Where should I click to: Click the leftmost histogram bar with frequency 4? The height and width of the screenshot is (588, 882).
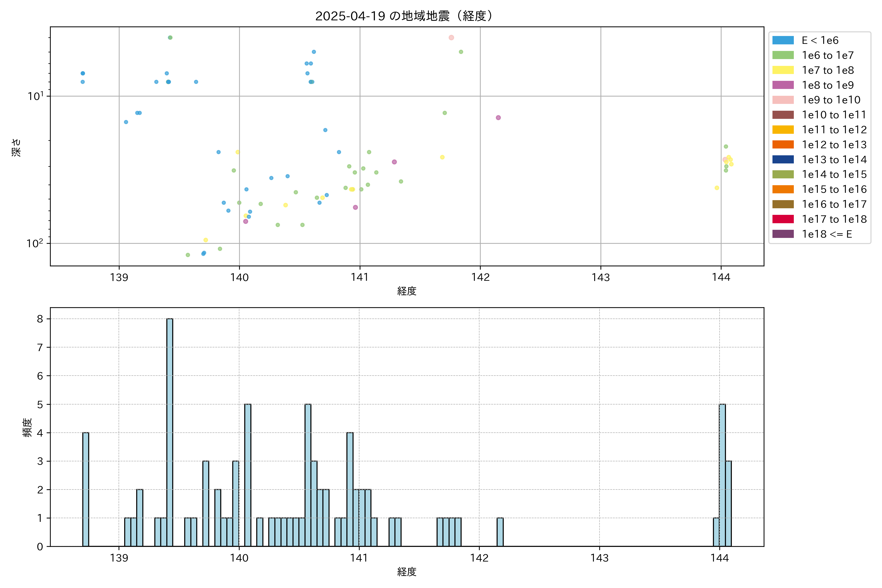(86, 489)
